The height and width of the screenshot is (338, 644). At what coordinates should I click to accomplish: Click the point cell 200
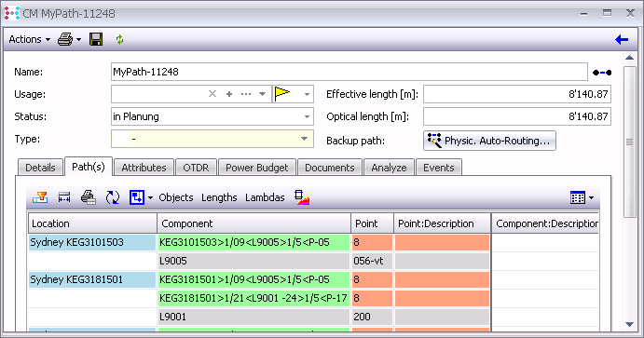coord(372,317)
